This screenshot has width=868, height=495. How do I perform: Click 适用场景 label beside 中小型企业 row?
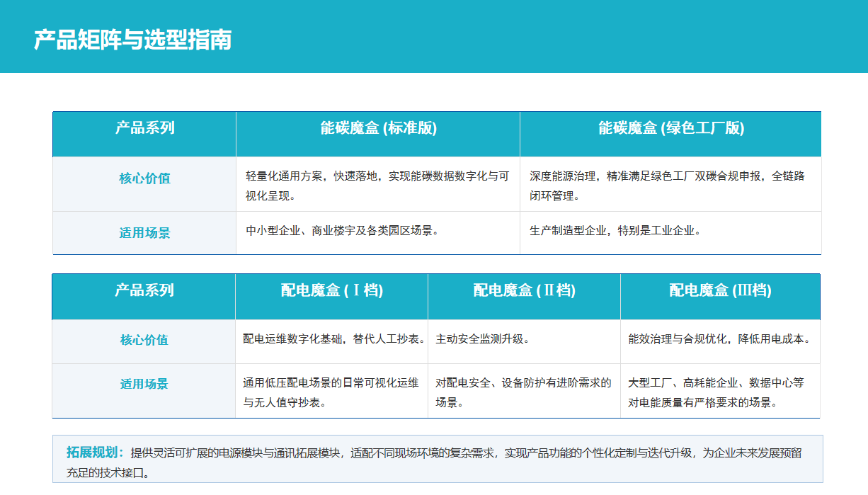pos(145,233)
